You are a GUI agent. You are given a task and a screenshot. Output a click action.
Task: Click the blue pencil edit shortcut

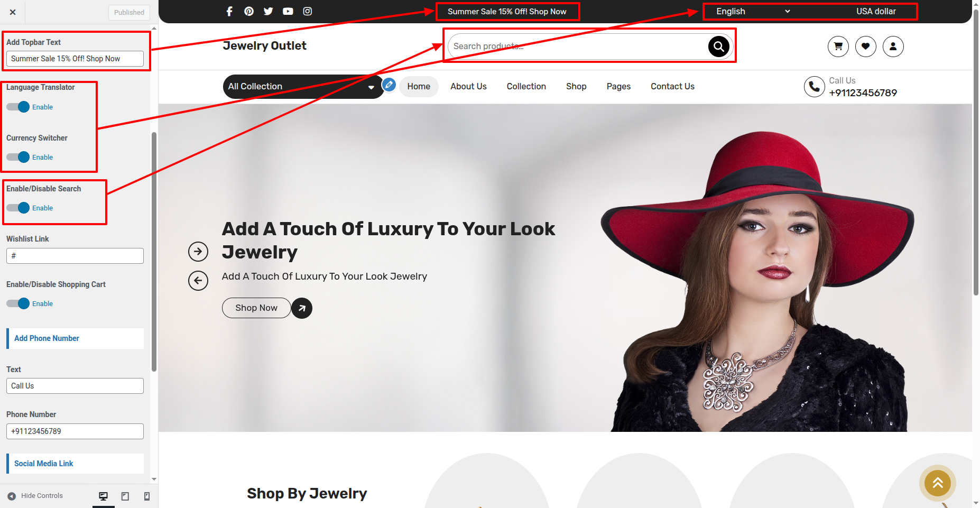click(x=389, y=85)
